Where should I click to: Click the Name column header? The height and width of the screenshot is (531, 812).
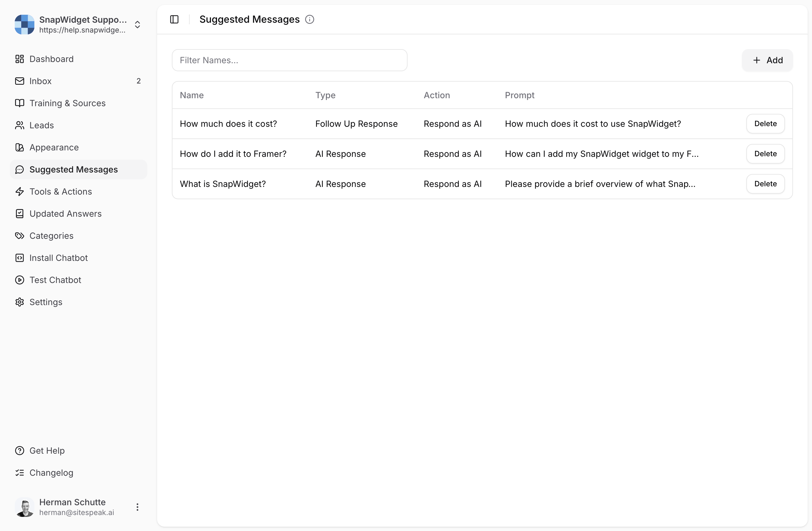(x=192, y=95)
